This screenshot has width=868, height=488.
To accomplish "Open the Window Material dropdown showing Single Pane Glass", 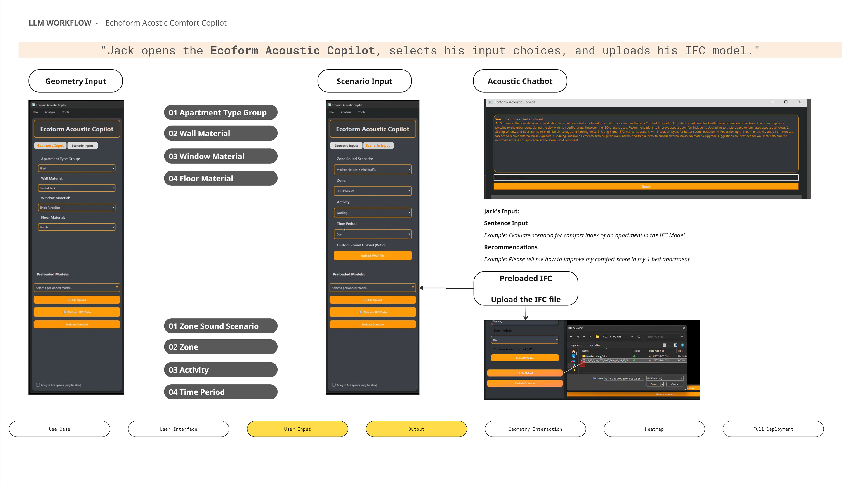I will (x=77, y=207).
